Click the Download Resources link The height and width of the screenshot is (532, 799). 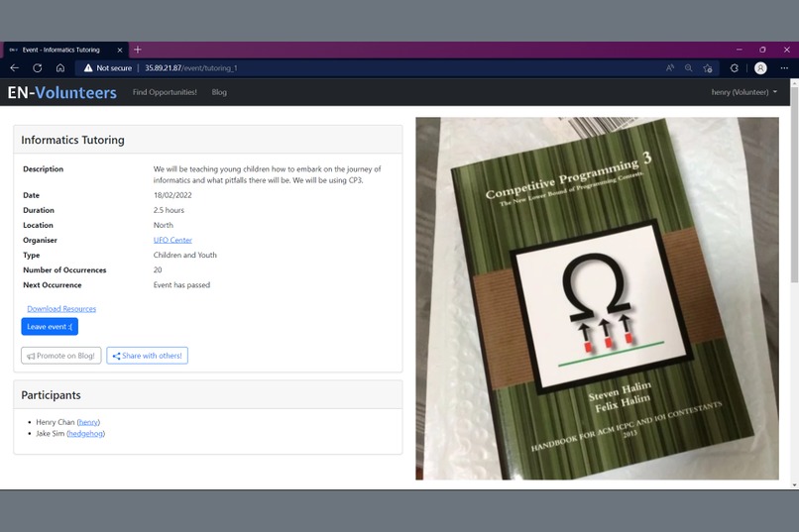(x=61, y=308)
